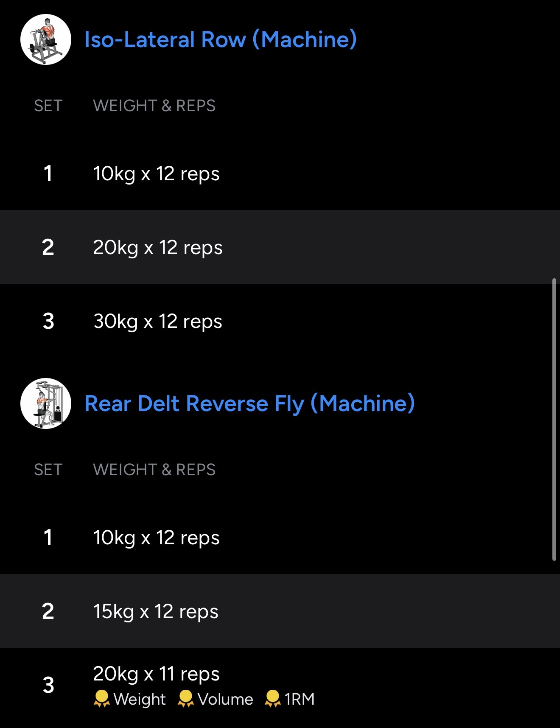This screenshot has height=728, width=560.
Task: Tap the 15kg x 12 reps set
Action: [x=156, y=611]
